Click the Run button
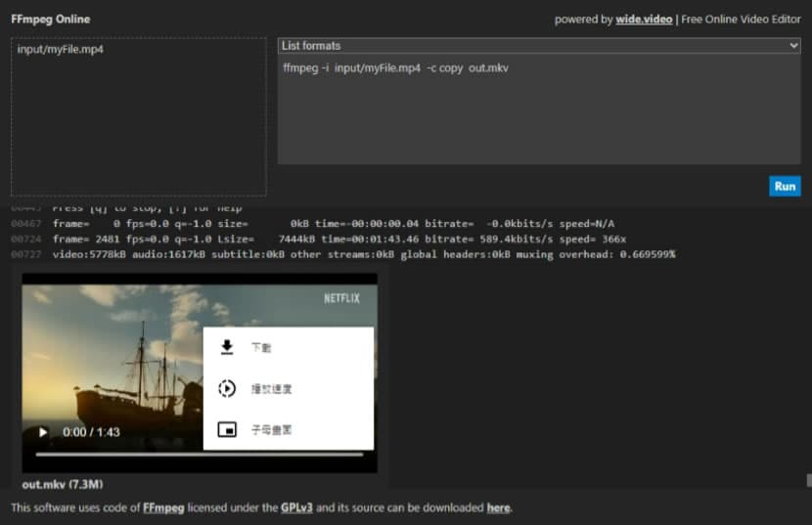Image resolution: width=812 pixels, height=525 pixels. coord(785,186)
